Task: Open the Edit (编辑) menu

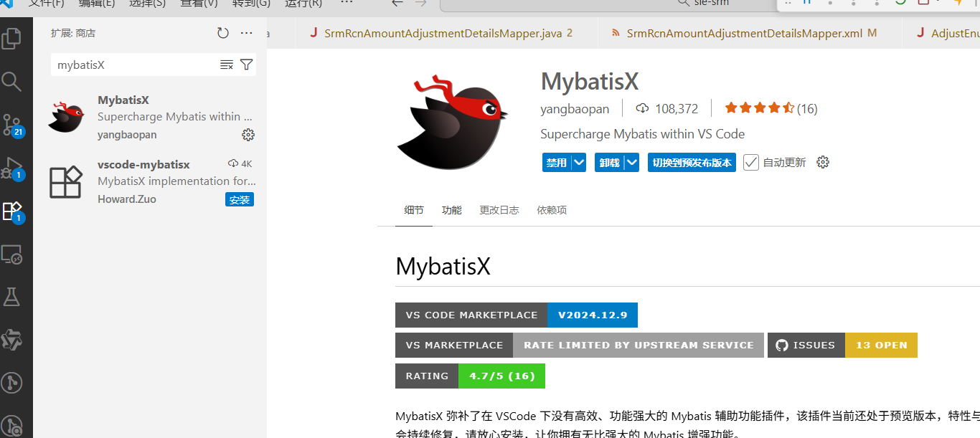Action: 96,2
